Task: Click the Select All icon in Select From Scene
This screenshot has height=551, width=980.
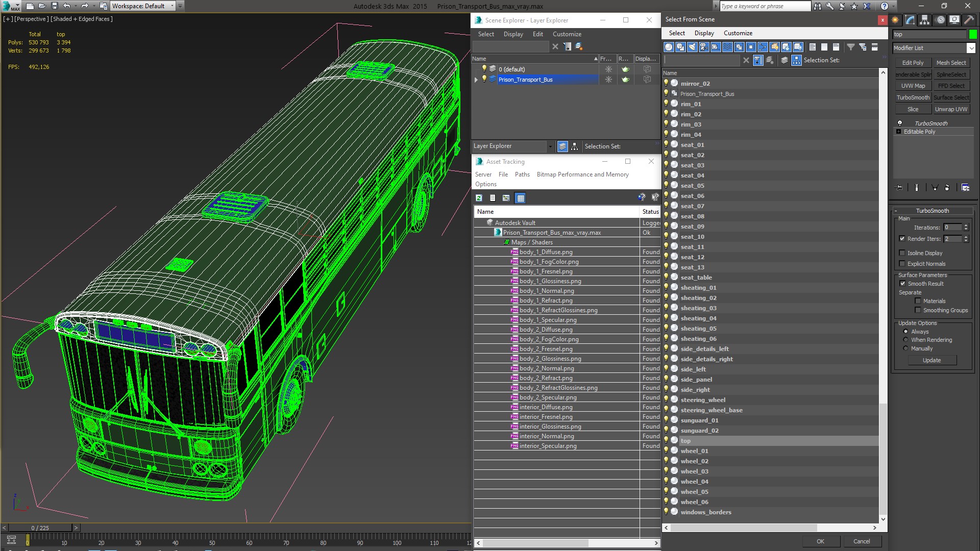Action: pos(813,47)
